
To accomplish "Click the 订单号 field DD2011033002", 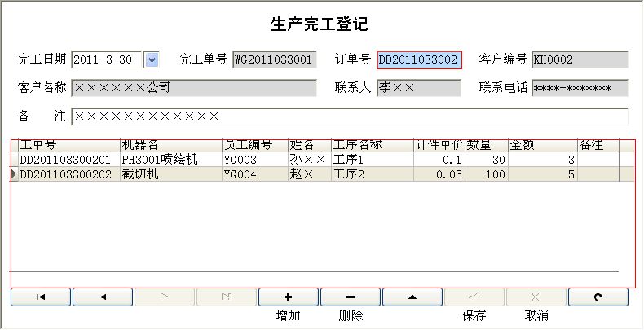I will coord(419,60).
